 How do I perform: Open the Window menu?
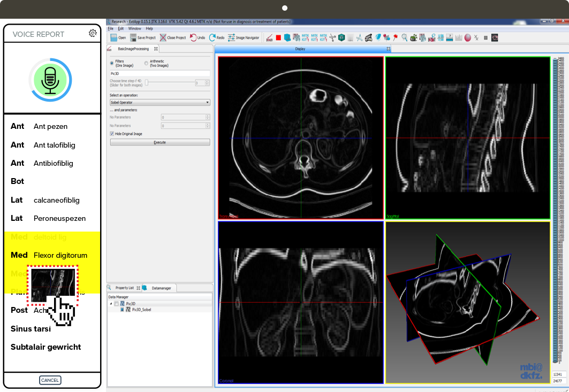134,28
